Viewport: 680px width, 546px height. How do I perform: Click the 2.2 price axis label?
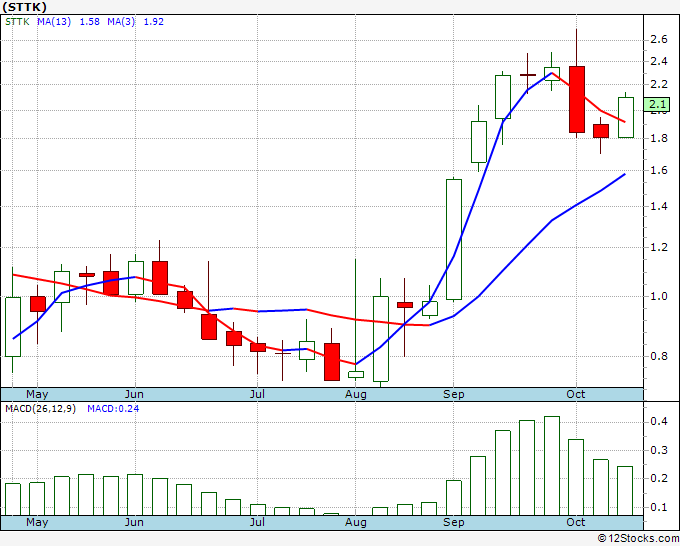[659, 84]
